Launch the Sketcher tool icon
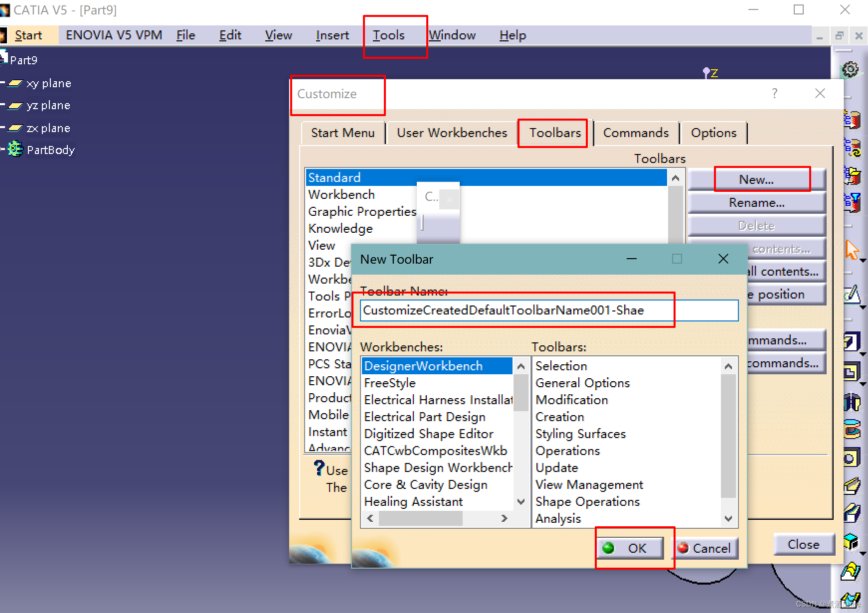This screenshot has width=868, height=613. click(852, 294)
